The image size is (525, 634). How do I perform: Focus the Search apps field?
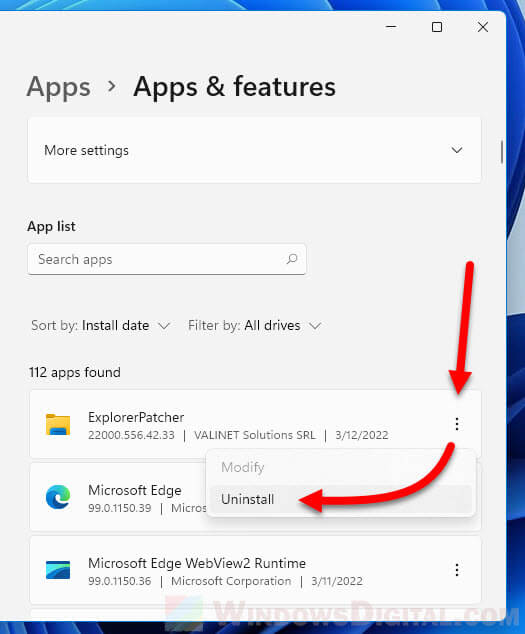pyautogui.click(x=167, y=259)
